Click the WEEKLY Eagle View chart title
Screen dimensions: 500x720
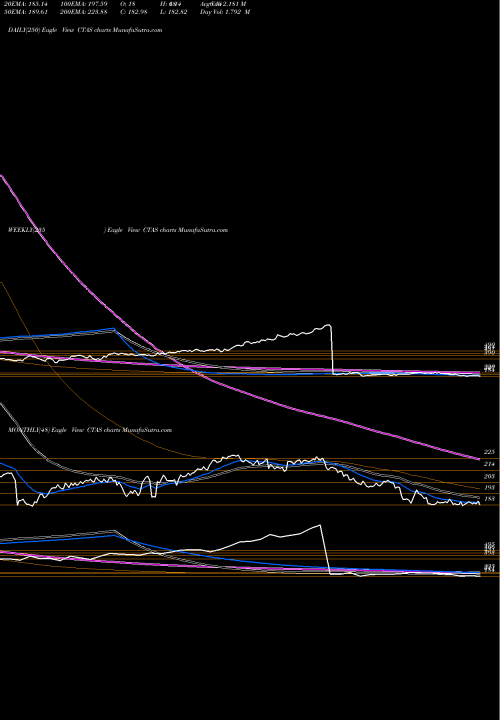coord(118,230)
